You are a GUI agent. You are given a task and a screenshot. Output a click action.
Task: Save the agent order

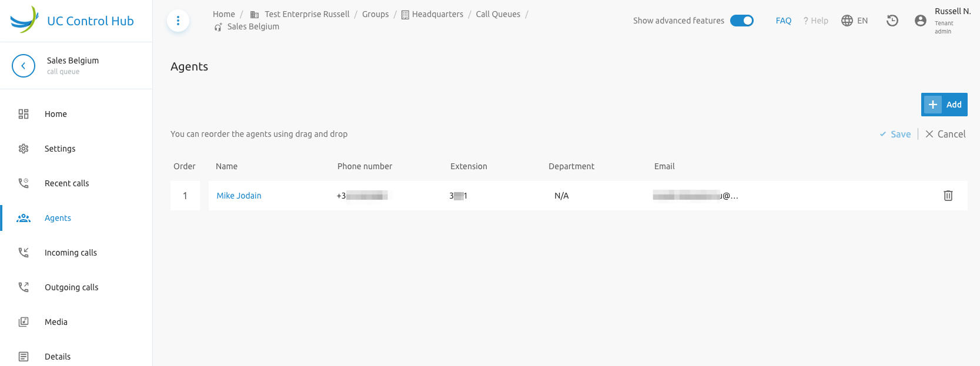(895, 134)
